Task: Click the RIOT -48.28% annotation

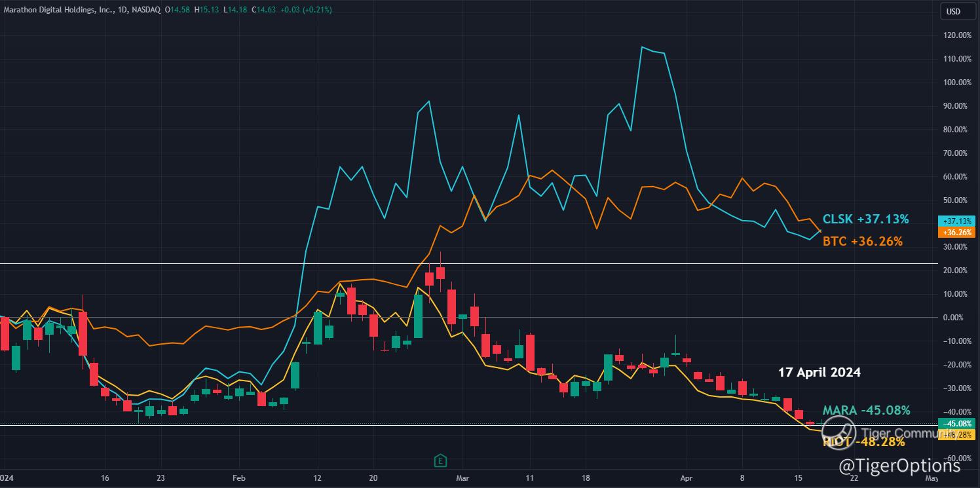Action: point(864,442)
